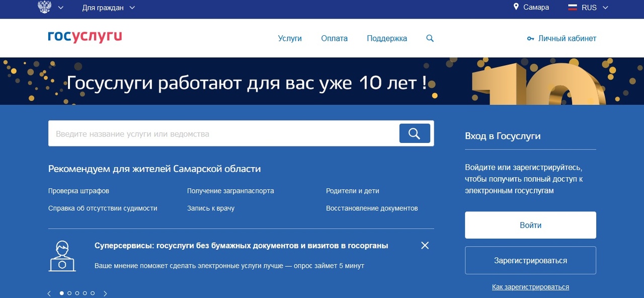The height and width of the screenshot is (298, 644).
Task: Select the fifth carousel dot
Action: tap(93, 293)
